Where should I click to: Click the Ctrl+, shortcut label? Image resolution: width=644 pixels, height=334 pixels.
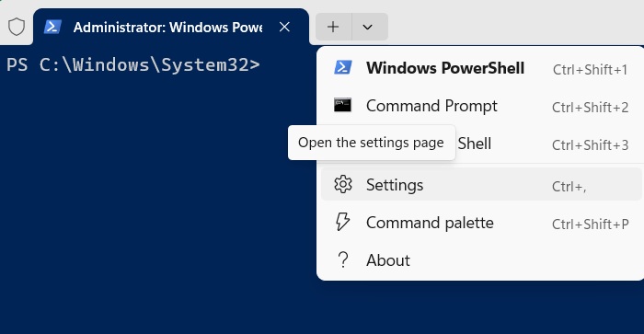pyautogui.click(x=569, y=187)
